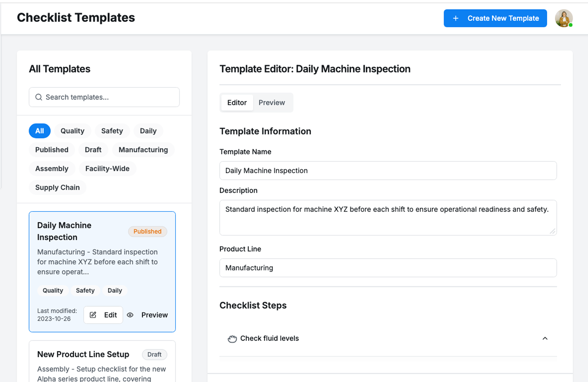
Task: Click the eye icon next to Preview
Action: (130, 315)
